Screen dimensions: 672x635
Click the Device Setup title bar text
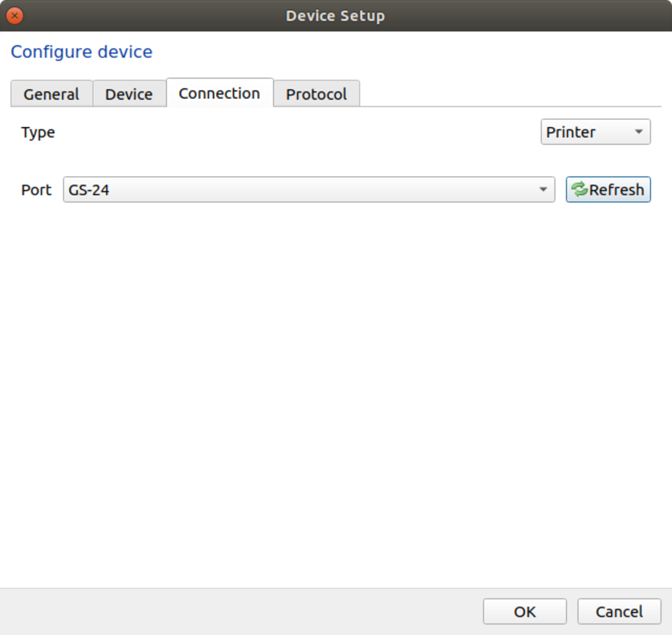pos(335,16)
